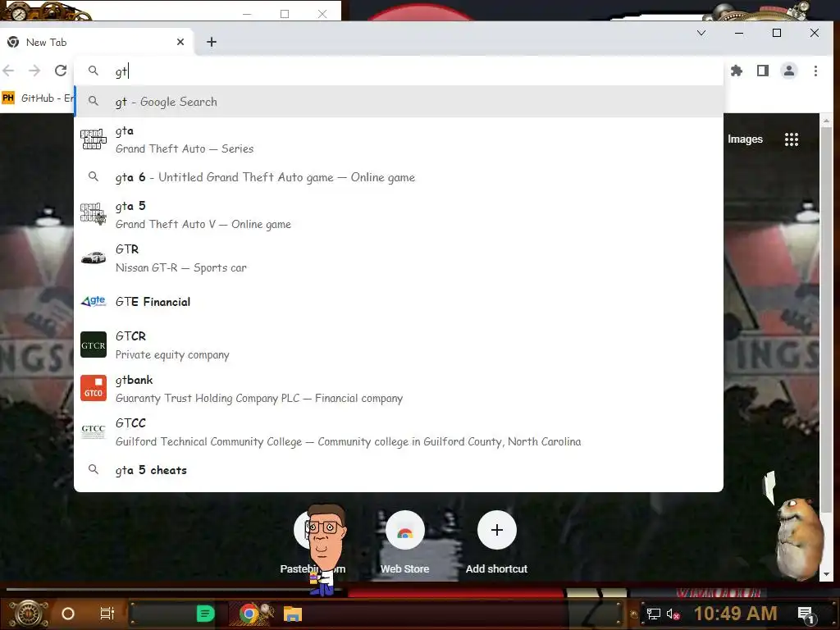Open the profile avatar icon
The image size is (840, 630).
tap(789, 71)
